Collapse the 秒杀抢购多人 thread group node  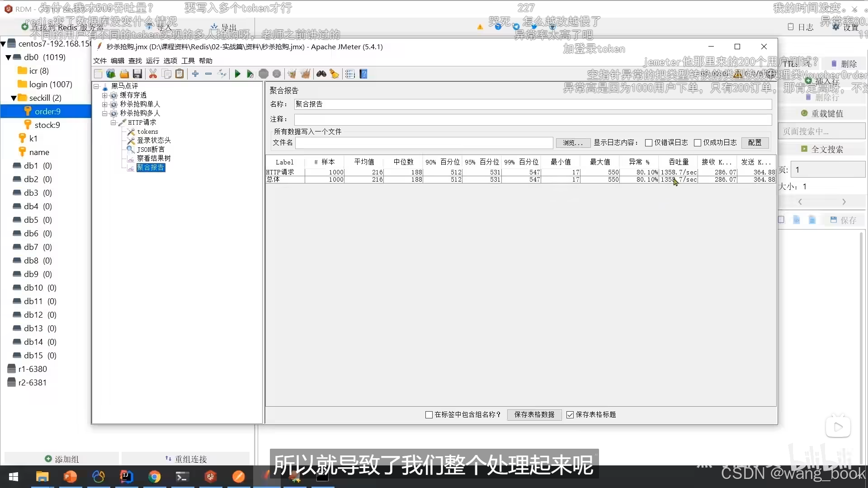click(x=104, y=113)
